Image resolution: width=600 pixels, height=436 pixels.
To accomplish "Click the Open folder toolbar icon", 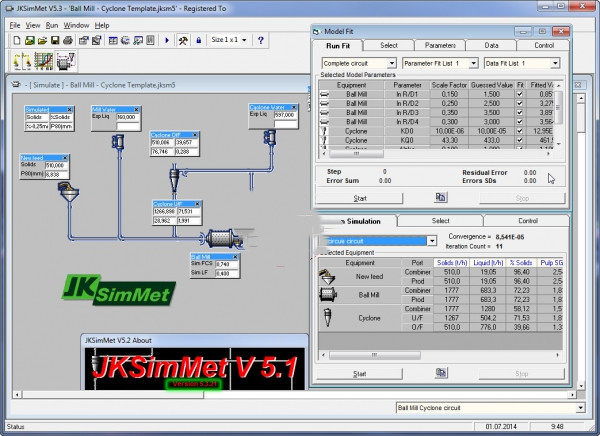I will click(42, 40).
